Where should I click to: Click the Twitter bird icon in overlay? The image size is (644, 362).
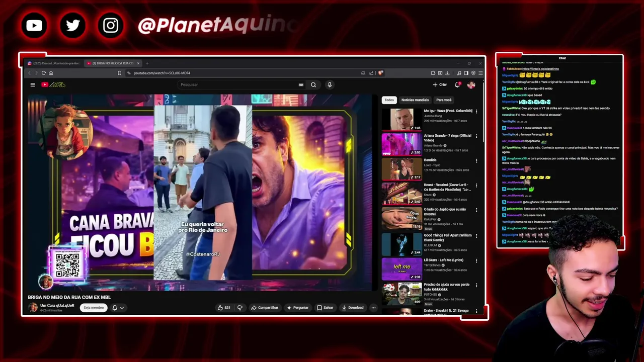pyautogui.click(x=72, y=25)
